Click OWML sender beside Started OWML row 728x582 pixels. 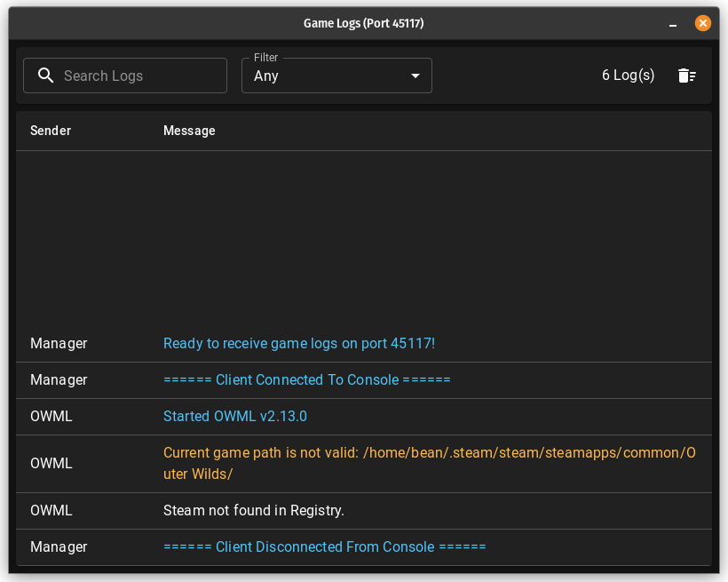click(x=51, y=416)
